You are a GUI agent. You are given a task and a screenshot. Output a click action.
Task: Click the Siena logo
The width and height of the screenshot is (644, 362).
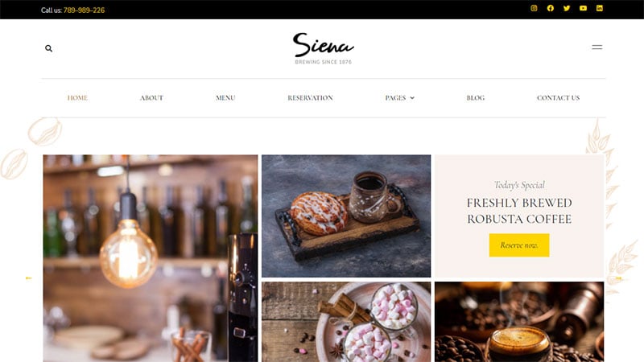click(x=324, y=48)
